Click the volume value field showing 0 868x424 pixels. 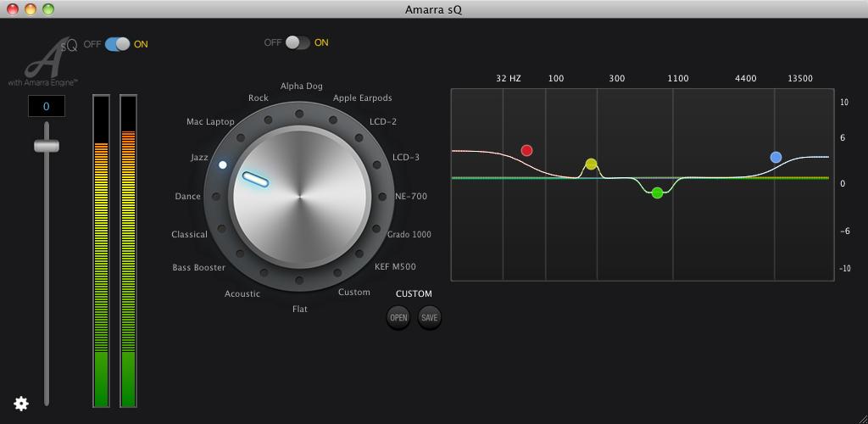click(x=47, y=106)
